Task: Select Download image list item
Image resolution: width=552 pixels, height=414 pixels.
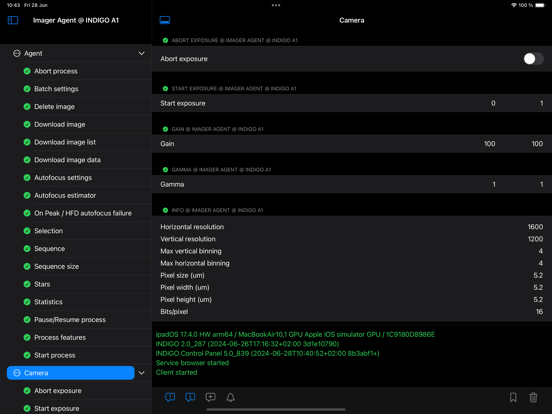Action: pos(65,142)
